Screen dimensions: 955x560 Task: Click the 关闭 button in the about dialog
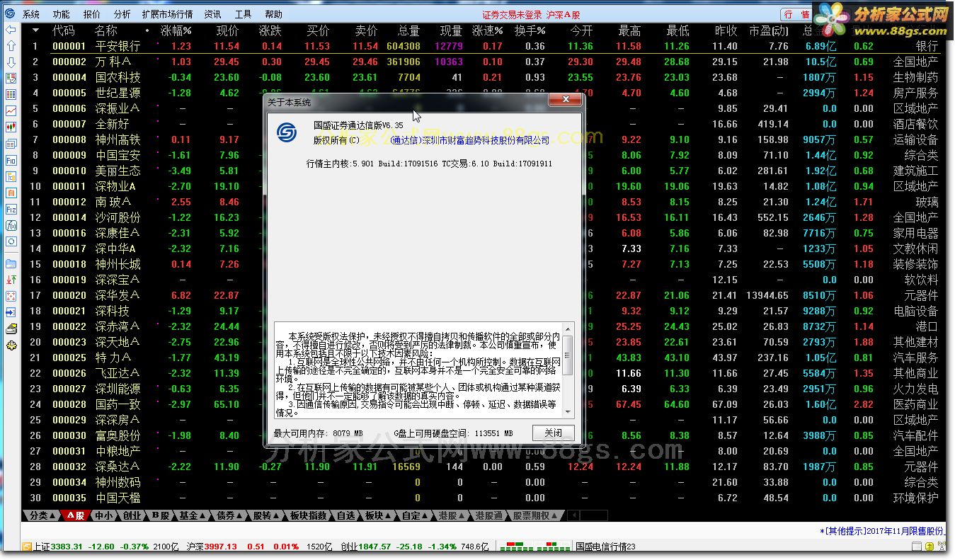(553, 433)
